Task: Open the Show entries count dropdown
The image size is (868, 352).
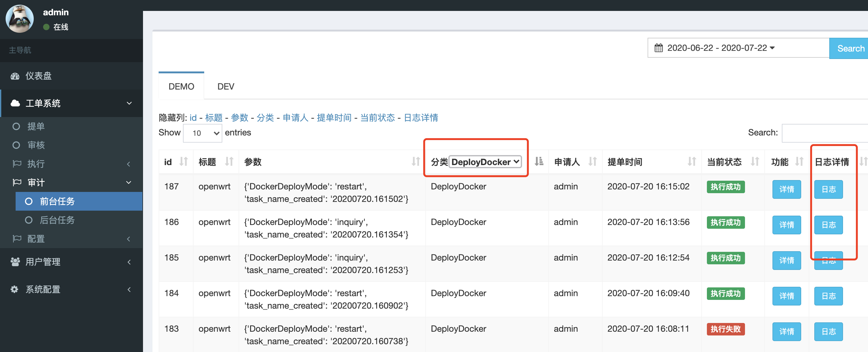Action: [203, 133]
